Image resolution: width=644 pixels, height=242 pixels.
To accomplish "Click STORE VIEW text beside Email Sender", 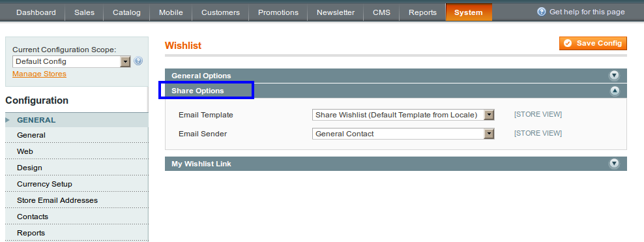I will click(538, 133).
